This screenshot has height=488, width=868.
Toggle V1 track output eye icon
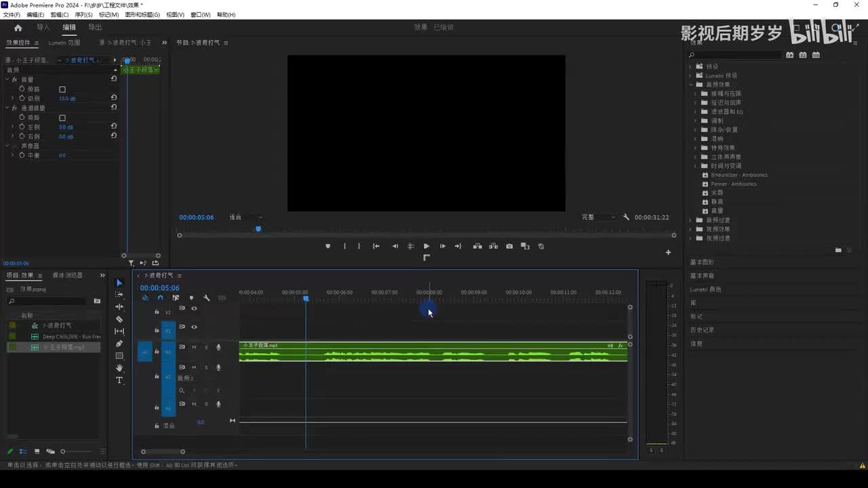194,327
